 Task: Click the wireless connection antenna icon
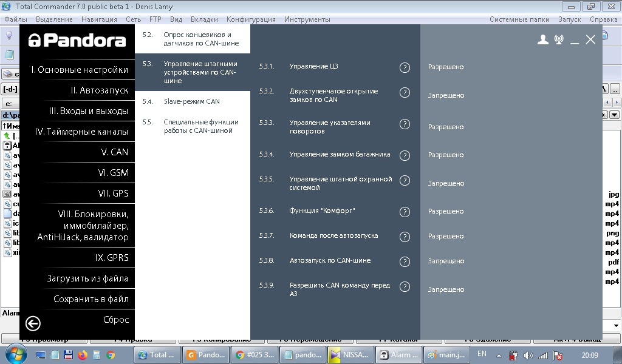pyautogui.click(x=559, y=40)
